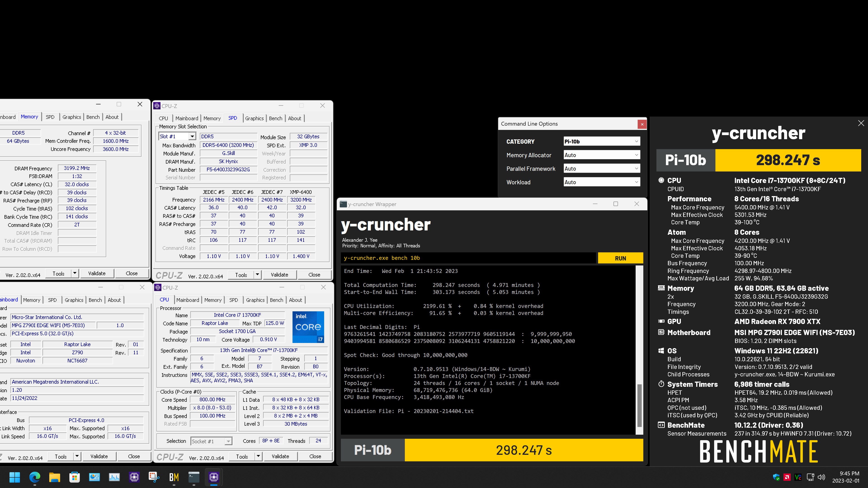This screenshot has height=488, width=868.
Task: Click the yellow RUN button
Action: [x=620, y=258]
